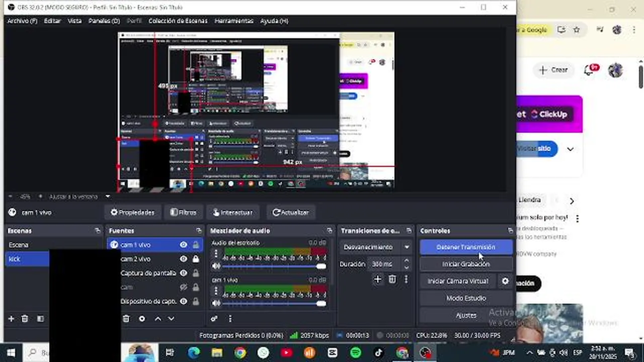
Task: Mute Audio del escritorio speaker icon
Action: click(x=216, y=266)
